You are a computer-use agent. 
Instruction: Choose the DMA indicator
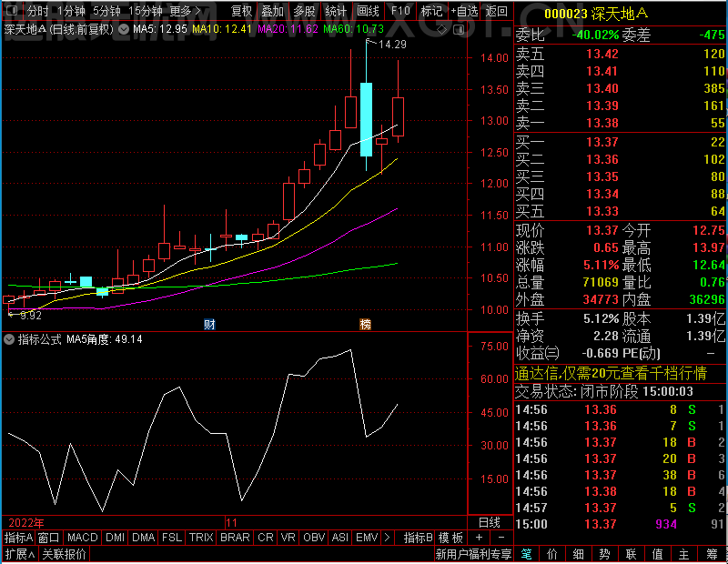pyautogui.click(x=144, y=538)
